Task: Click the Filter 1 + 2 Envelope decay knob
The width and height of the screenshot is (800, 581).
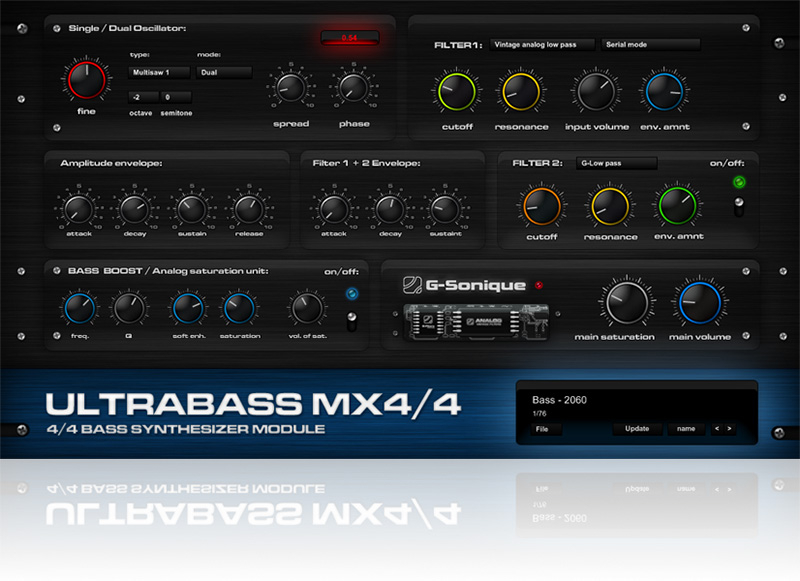Action: tap(390, 209)
